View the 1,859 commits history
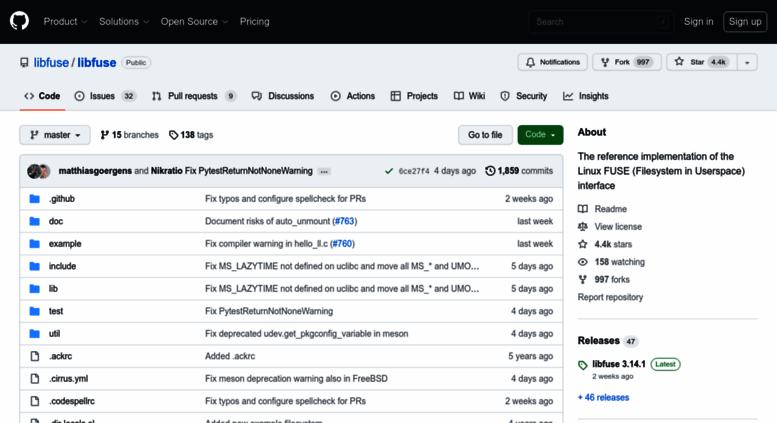The width and height of the screenshot is (777, 423). coord(519,171)
